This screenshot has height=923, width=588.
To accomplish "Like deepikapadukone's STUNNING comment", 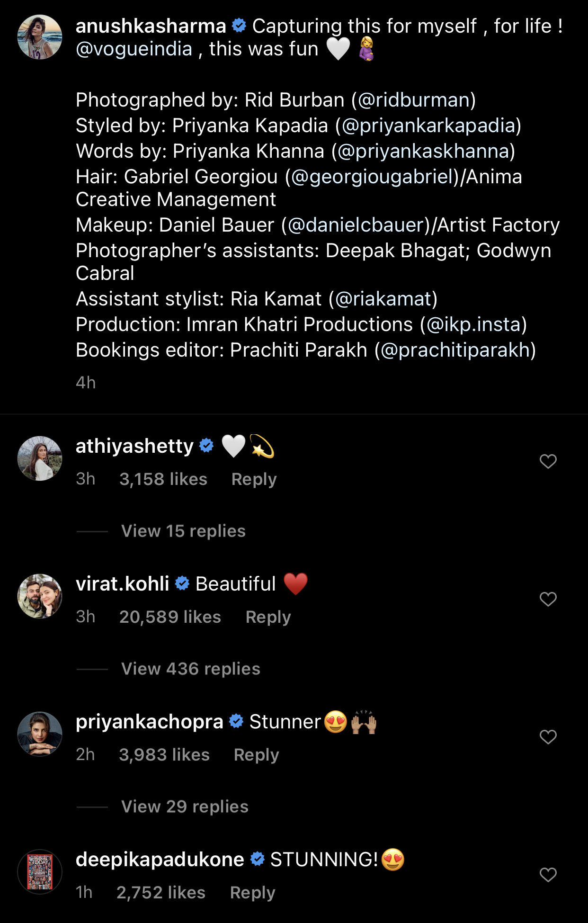I will (548, 875).
